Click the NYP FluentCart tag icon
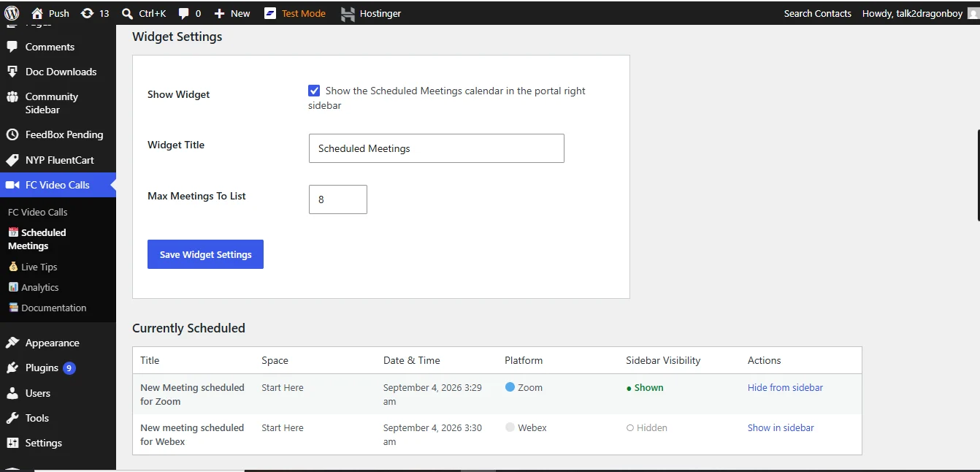Image resolution: width=980 pixels, height=472 pixels. pos(12,160)
